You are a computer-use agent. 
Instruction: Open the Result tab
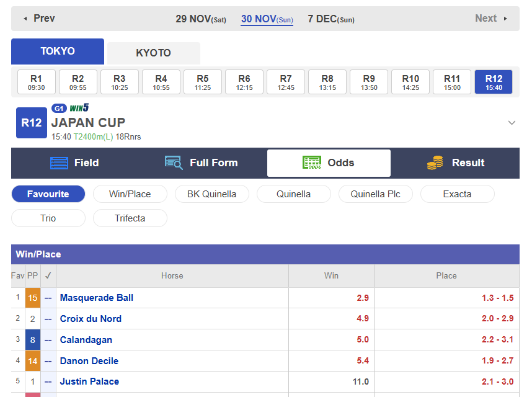[456, 163]
